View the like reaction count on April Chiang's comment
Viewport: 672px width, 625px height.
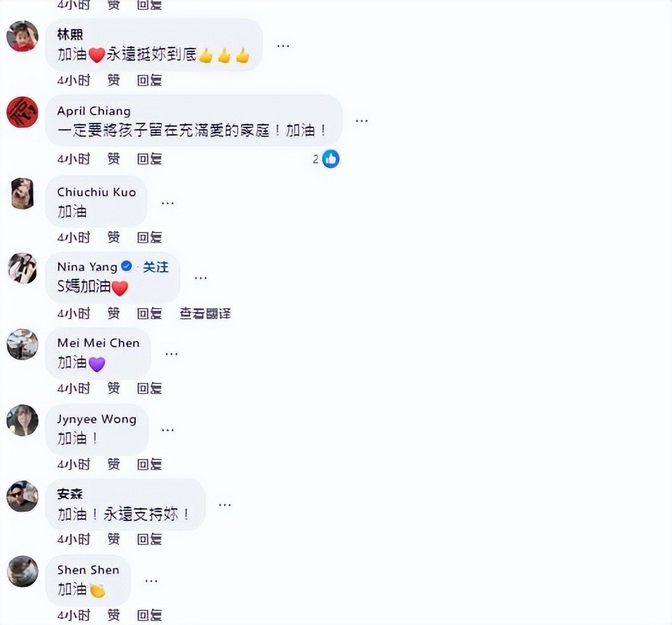tap(326, 159)
